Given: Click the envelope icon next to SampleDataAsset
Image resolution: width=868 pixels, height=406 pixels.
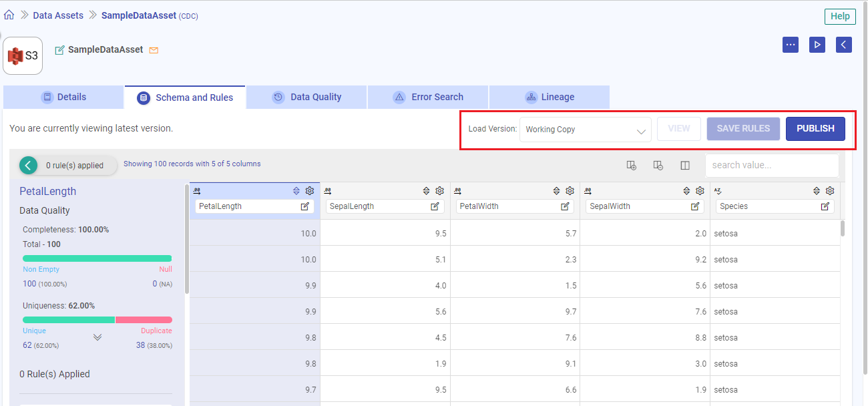Looking at the screenshot, I should point(154,49).
